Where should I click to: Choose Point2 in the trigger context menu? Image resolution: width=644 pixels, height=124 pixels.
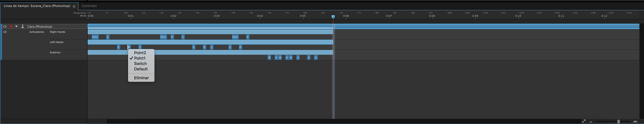[x=140, y=53]
